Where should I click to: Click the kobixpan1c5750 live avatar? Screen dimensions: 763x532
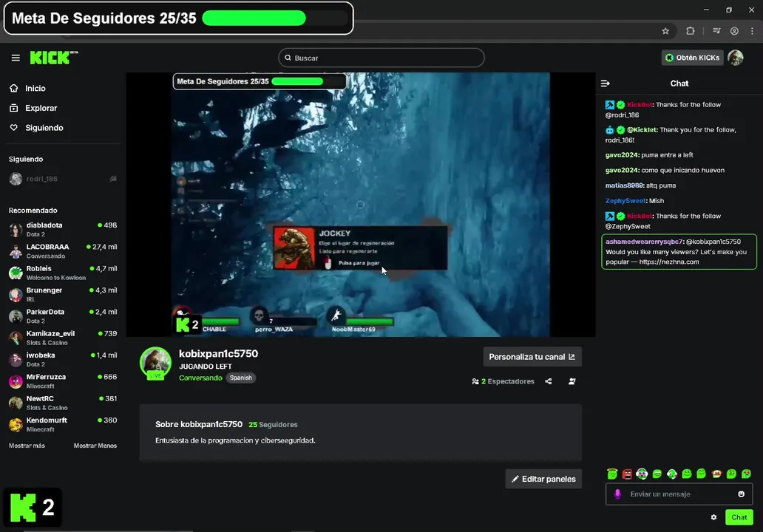pos(155,363)
